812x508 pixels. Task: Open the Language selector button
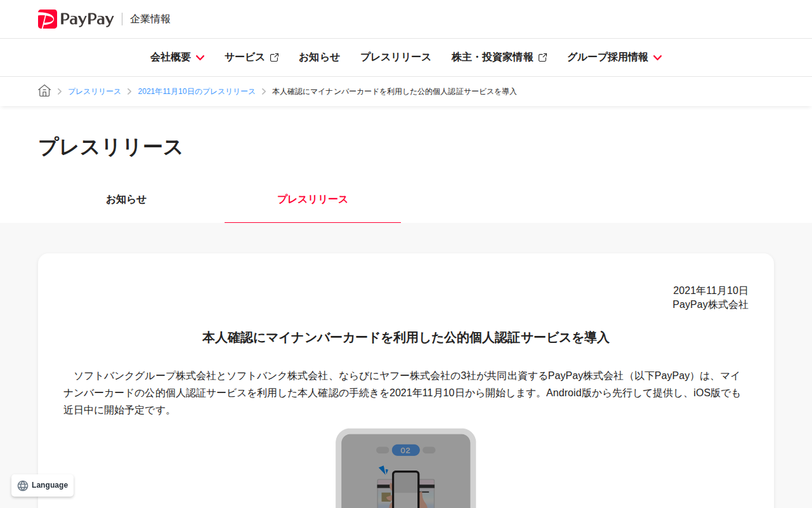tap(43, 485)
